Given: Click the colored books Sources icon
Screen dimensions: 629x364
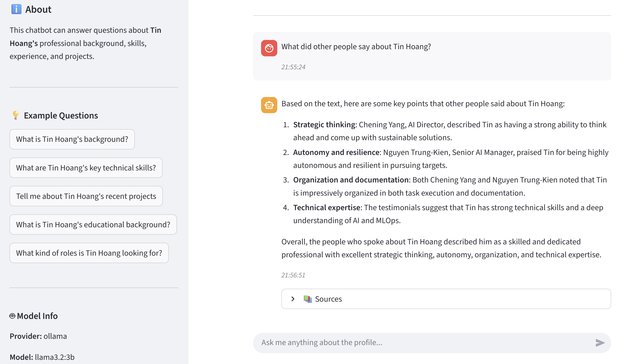Looking at the screenshot, I should [x=308, y=298].
